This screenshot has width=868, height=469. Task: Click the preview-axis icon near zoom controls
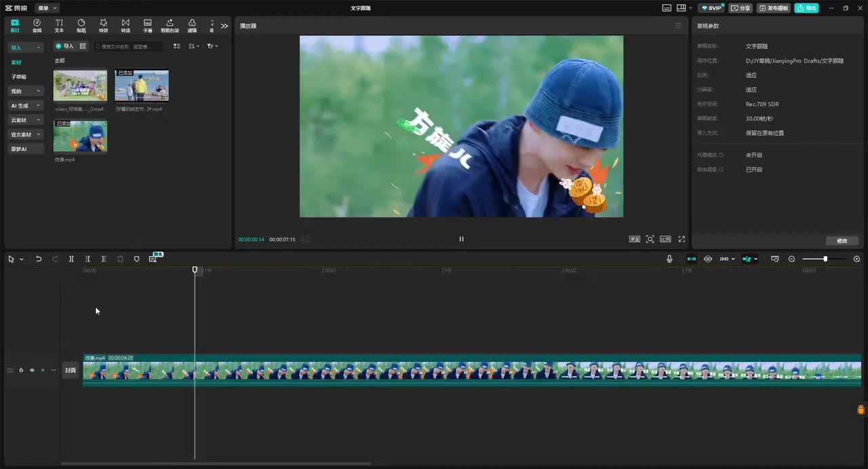tap(774, 259)
